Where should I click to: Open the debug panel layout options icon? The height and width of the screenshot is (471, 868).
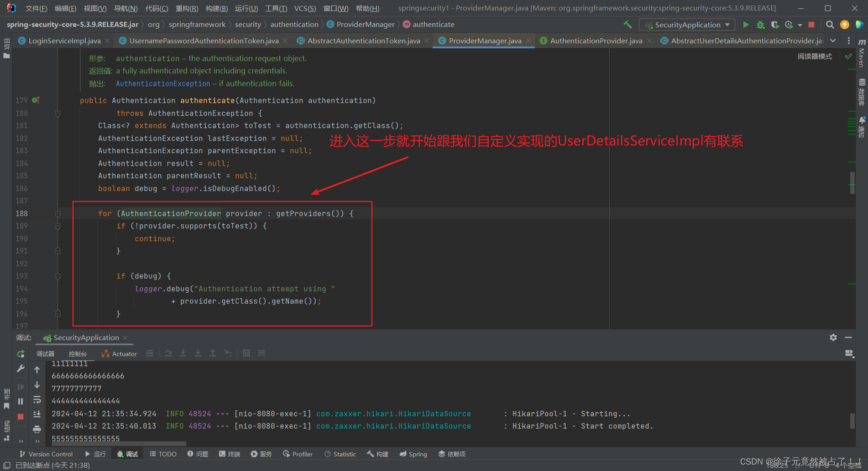coord(849,354)
